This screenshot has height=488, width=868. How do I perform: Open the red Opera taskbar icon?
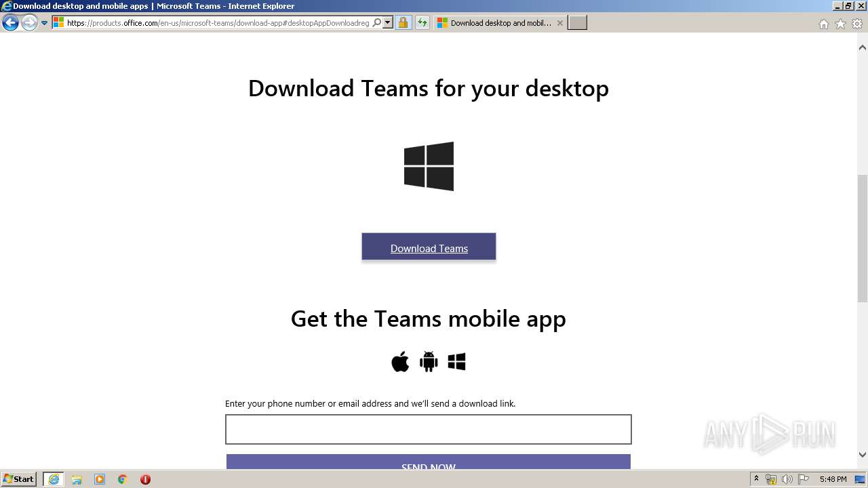coord(145,479)
